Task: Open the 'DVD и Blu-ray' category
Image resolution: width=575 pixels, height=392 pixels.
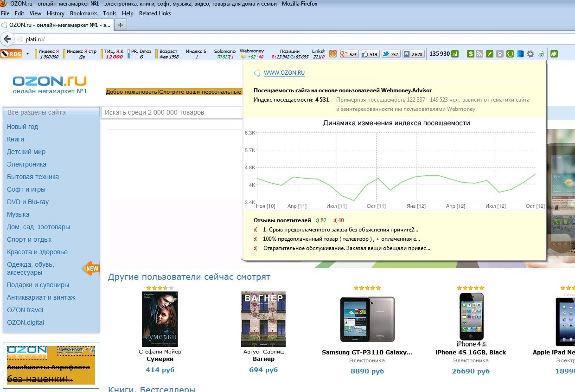Action: pos(28,202)
